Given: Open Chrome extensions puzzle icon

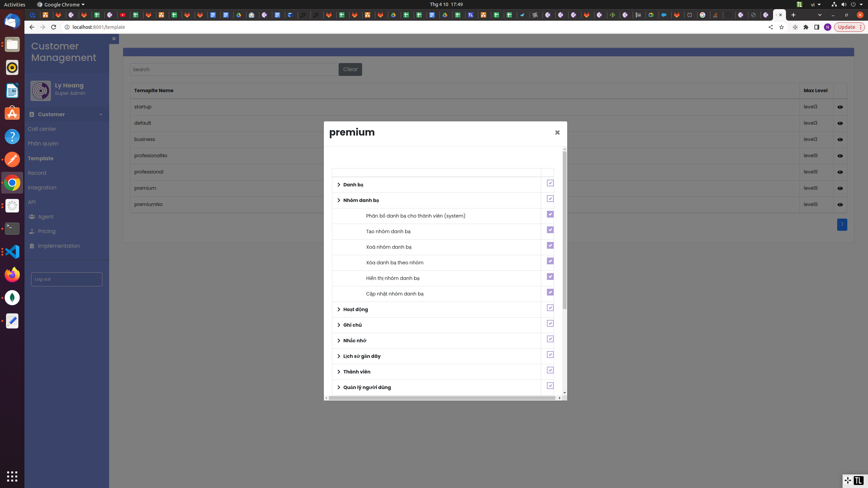Looking at the screenshot, I should (806, 27).
